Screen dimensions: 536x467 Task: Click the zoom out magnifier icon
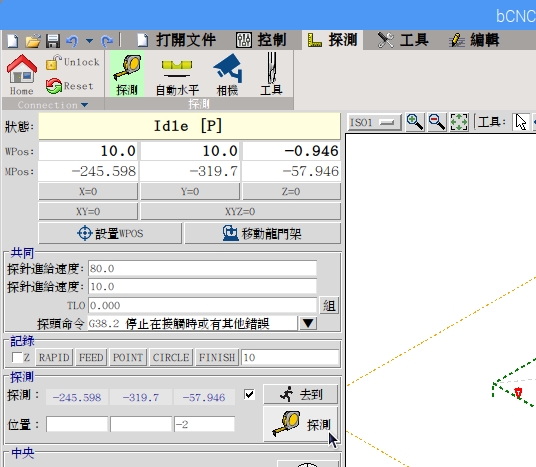point(437,122)
